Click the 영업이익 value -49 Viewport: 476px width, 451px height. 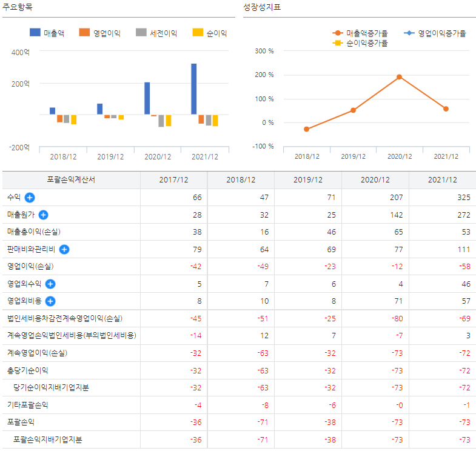[263, 267]
